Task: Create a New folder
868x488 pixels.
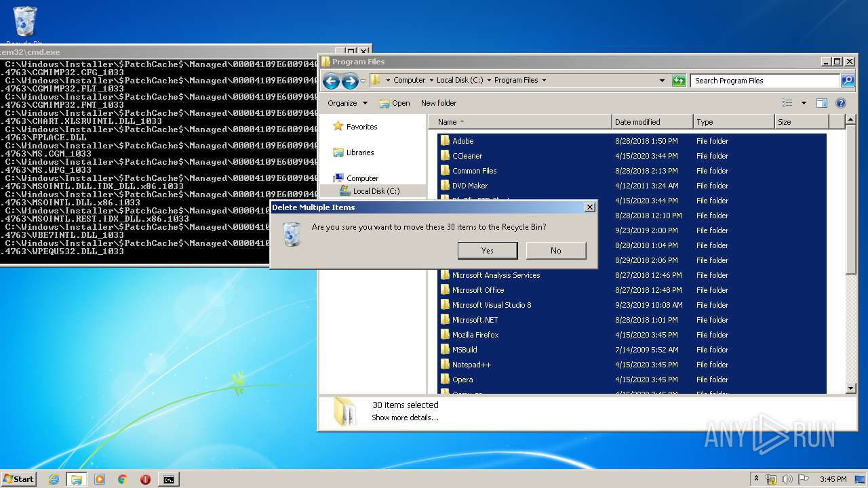Action: click(x=439, y=103)
